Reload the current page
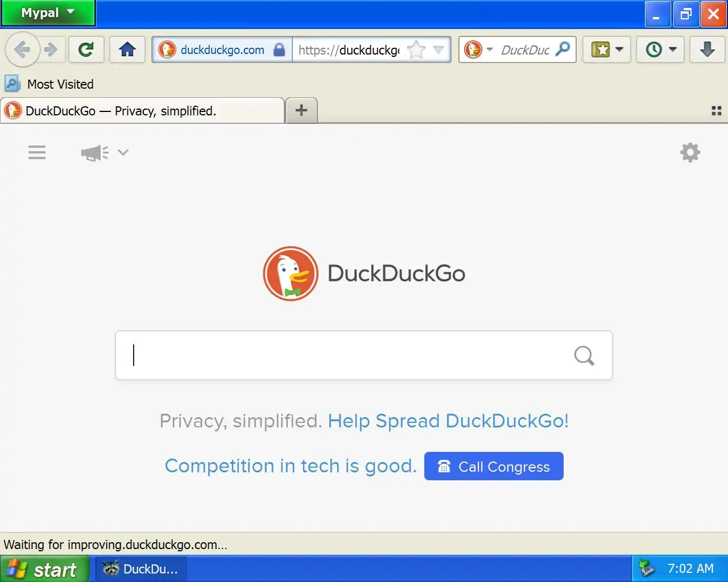The width and height of the screenshot is (728, 582). tap(86, 49)
